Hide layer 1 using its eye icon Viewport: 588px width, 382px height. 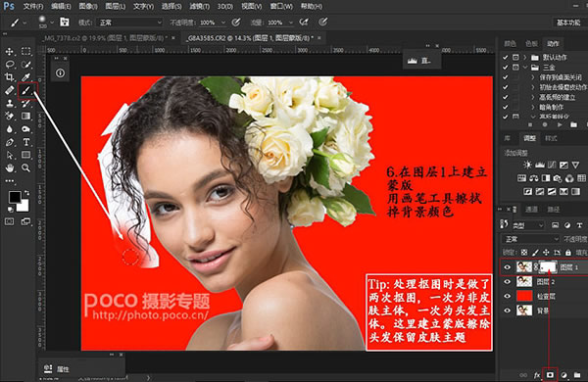(508, 267)
